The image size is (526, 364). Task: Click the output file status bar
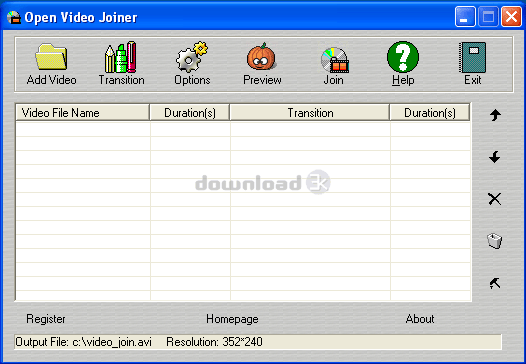pos(258,342)
